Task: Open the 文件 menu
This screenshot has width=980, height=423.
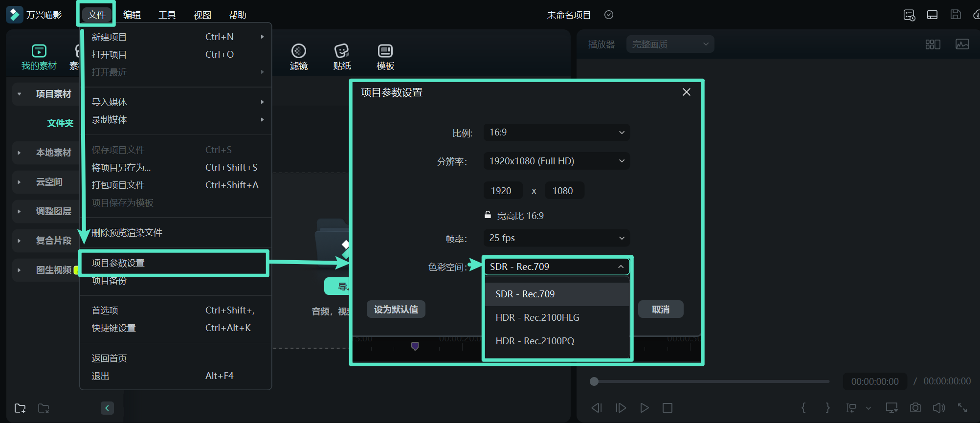Action: tap(96, 15)
